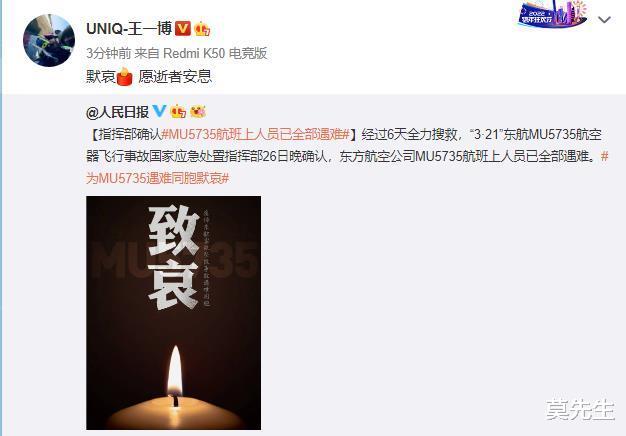626x436 pixels.
Task: Open hashtag #MU5735航班上人员已全部遇难#
Action: point(256,135)
